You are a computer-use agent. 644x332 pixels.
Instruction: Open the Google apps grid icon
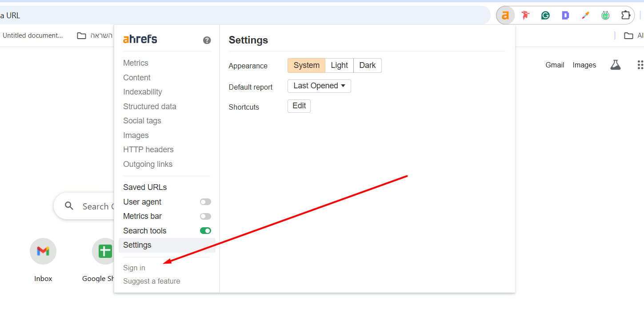point(640,65)
